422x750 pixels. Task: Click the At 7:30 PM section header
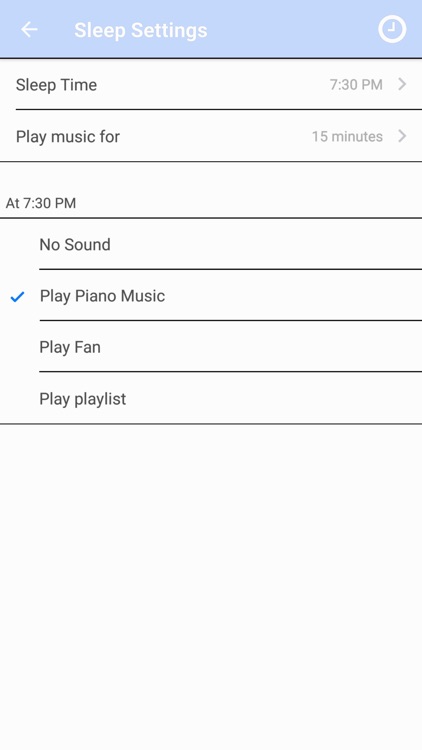(x=41, y=203)
